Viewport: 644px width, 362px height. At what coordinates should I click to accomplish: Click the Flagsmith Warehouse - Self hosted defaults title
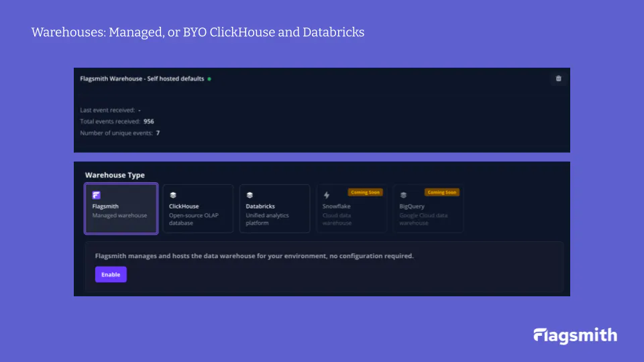click(x=142, y=79)
